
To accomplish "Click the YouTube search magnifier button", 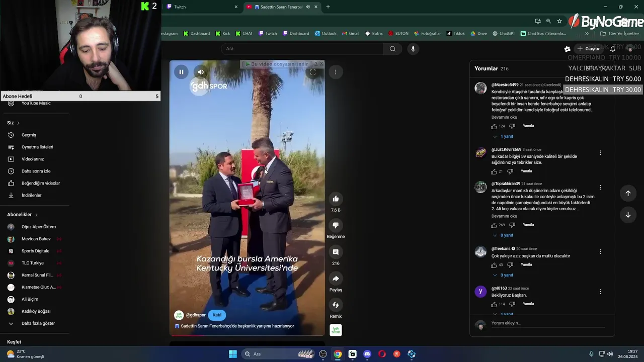I will pyautogui.click(x=392, y=49).
